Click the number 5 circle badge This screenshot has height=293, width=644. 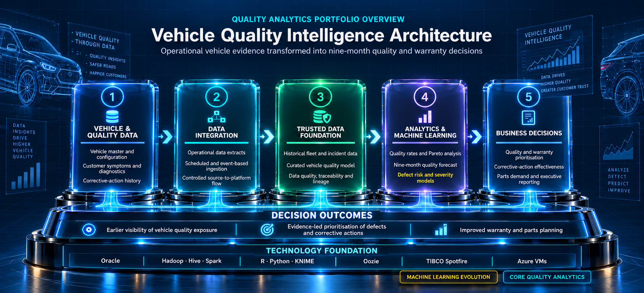[528, 97]
